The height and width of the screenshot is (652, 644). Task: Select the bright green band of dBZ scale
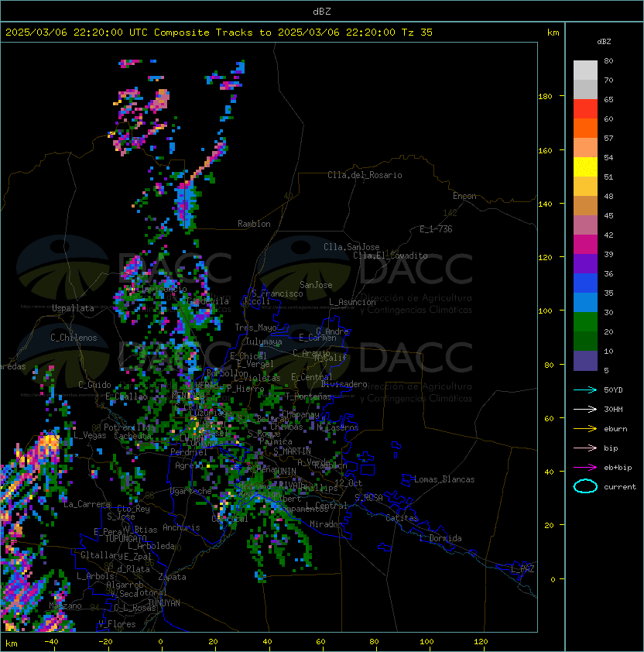(585, 322)
